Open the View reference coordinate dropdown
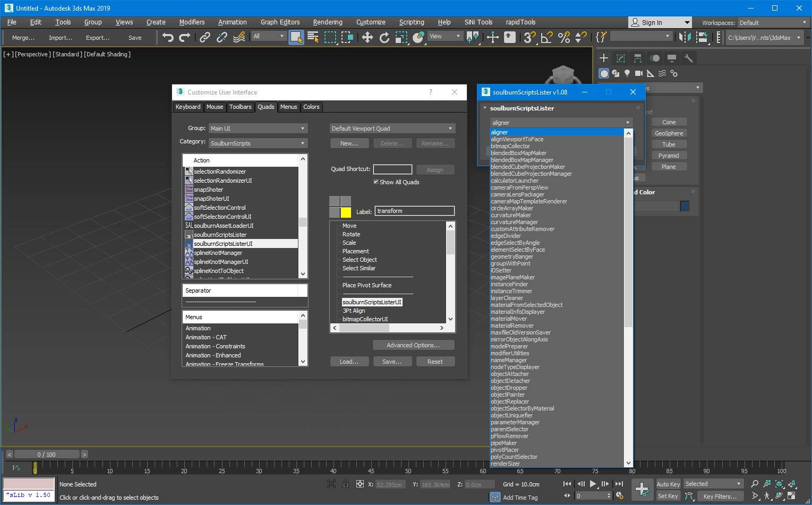 445,36
